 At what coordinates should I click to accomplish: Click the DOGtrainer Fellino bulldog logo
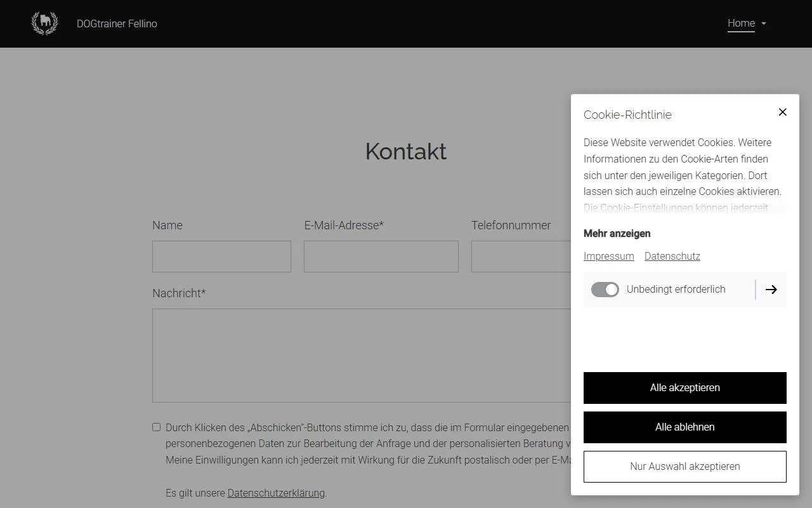pyautogui.click(x=44, y=23)
